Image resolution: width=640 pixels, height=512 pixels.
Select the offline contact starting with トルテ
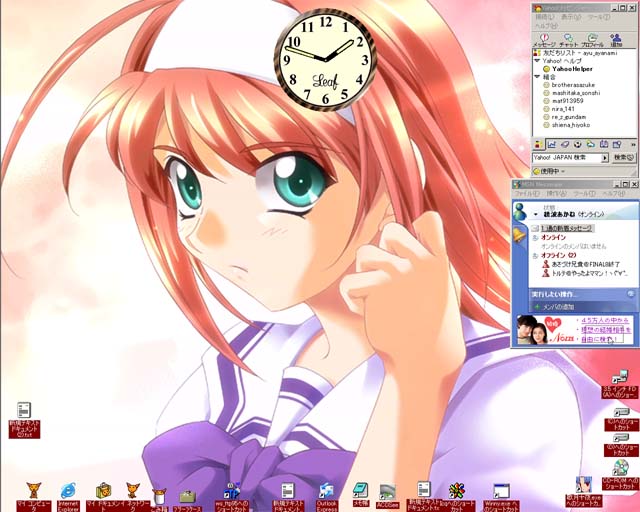click(x=585, y=273)
